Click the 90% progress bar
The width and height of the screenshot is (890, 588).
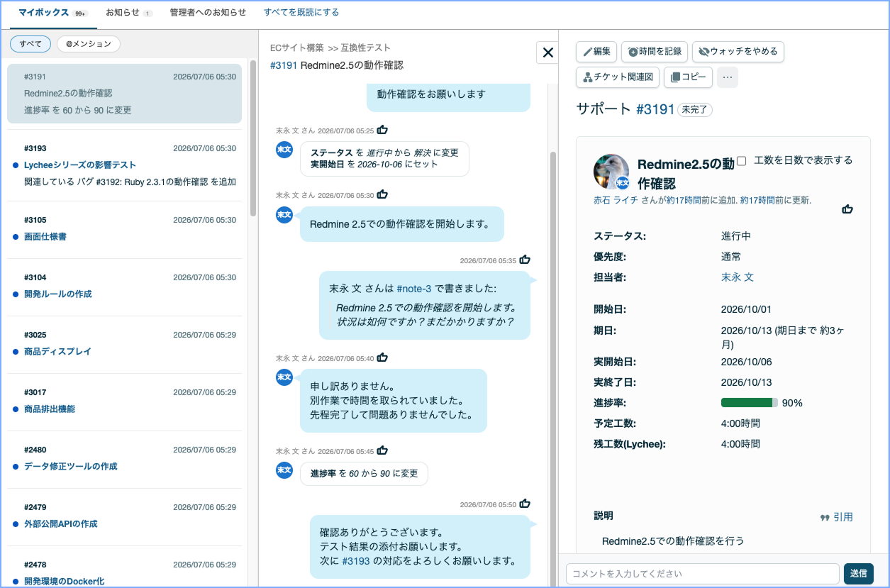point(750,403)
